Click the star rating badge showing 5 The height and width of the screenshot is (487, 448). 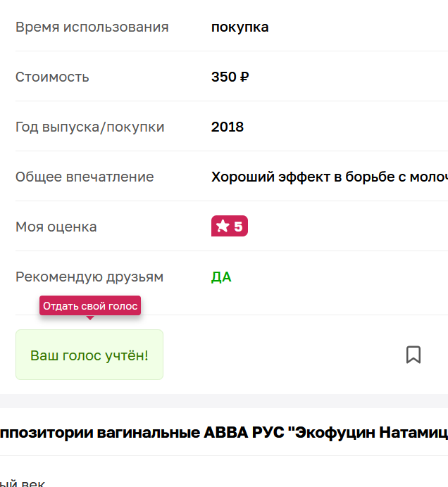230,227
